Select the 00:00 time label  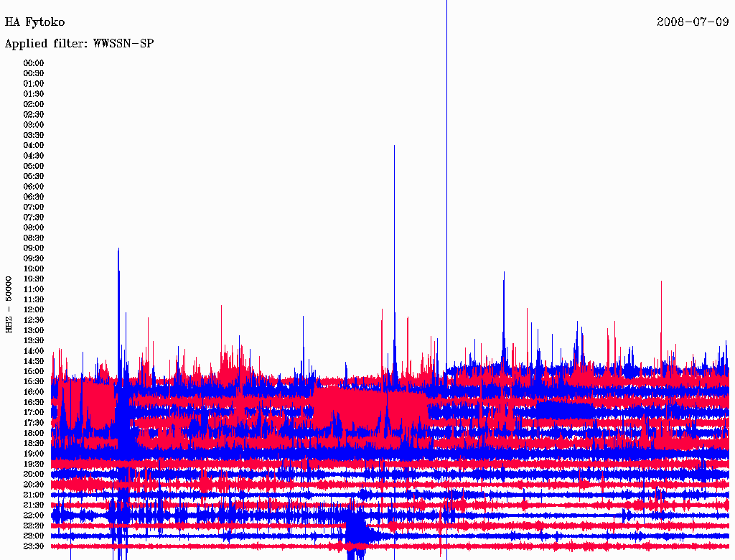pos(33,63)
